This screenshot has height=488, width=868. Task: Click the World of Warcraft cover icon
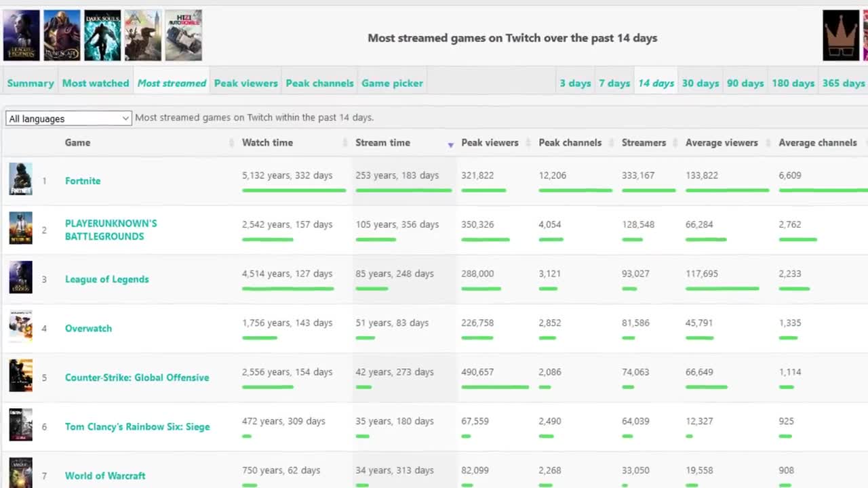[x=20, y=473]
